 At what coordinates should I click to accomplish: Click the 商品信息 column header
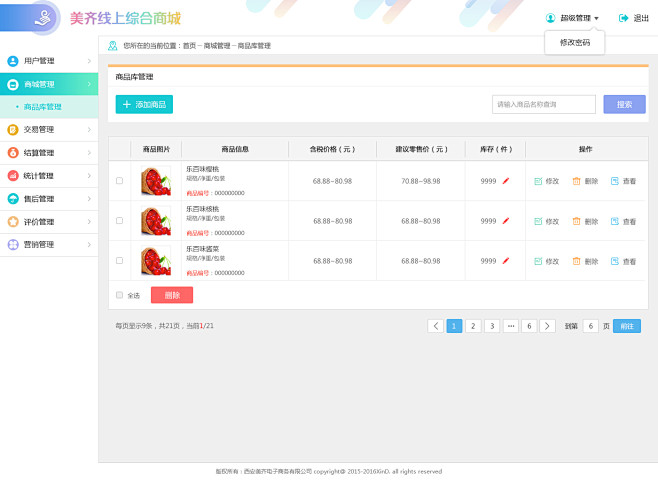coord(235,149)
